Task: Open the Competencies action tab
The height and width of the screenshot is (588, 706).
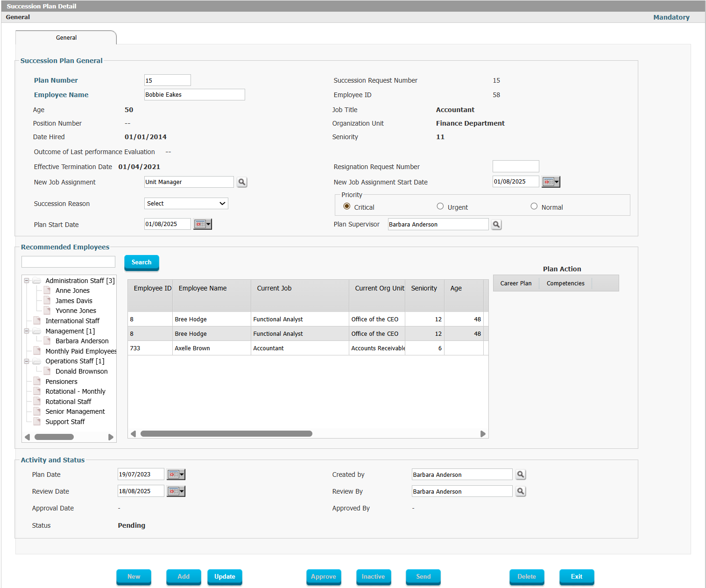Action: (x=565, y=283)
